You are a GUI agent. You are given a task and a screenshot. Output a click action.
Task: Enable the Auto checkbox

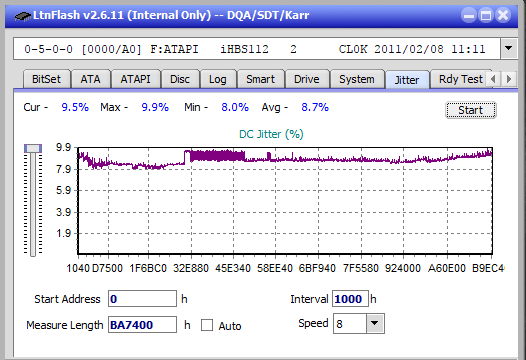pos(207,325)
